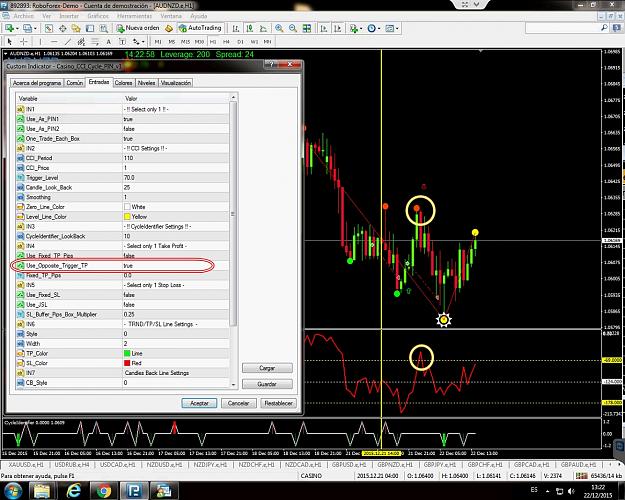Screen dimensions: 625x500
Task: Select the horizontal line drawing tool
Action: pyautogui.click(x=54, y=41)
